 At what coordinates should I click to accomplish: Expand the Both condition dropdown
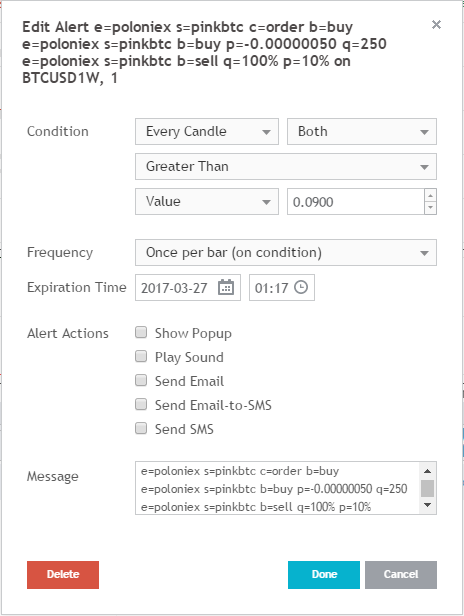pos(362,132)
